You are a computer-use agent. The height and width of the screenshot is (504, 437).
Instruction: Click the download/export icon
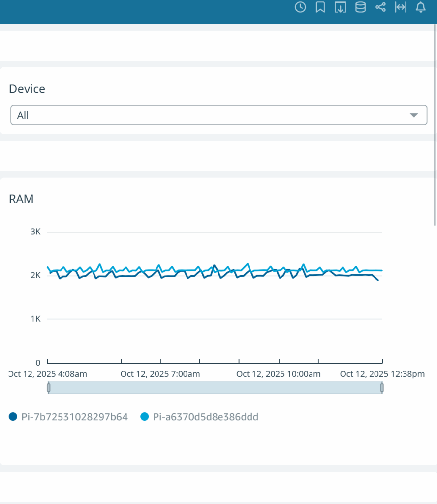pyautogui.click(x=340, y=7)
